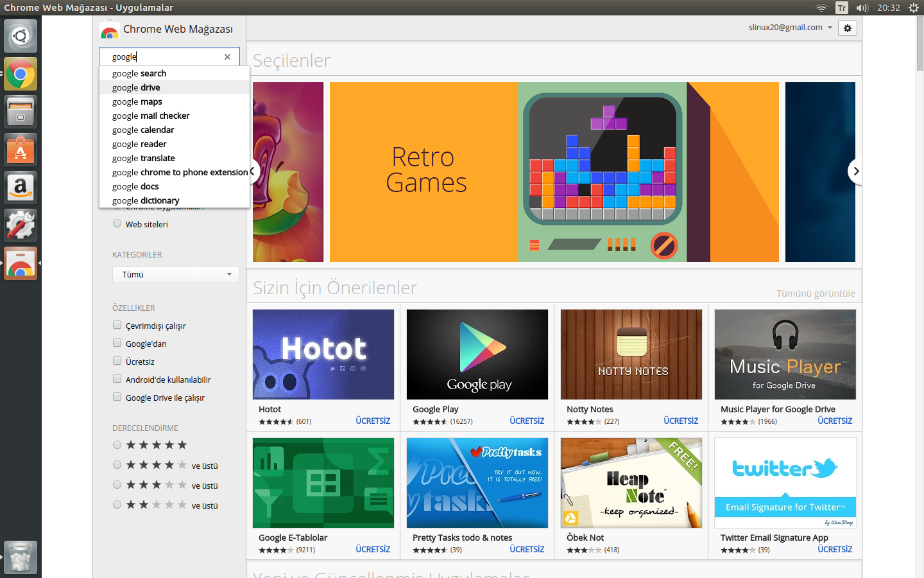Show next featured banner arrow

coord(855,171)
